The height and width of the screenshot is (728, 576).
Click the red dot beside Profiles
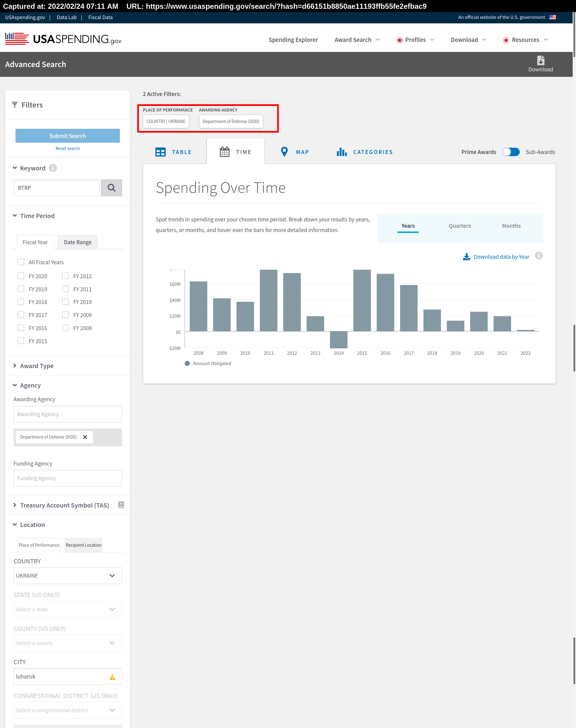(x=400, y=40)
